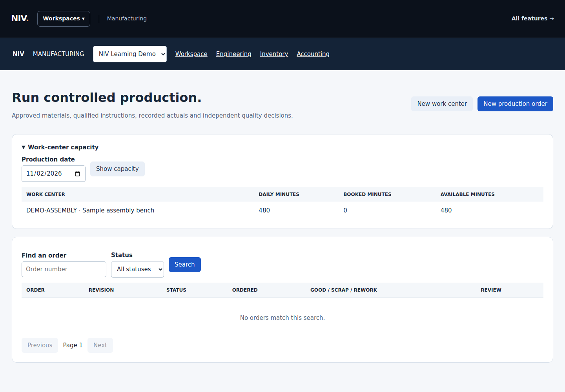
Task: Click the booked minutes value 0
Action: coord(345,211)
